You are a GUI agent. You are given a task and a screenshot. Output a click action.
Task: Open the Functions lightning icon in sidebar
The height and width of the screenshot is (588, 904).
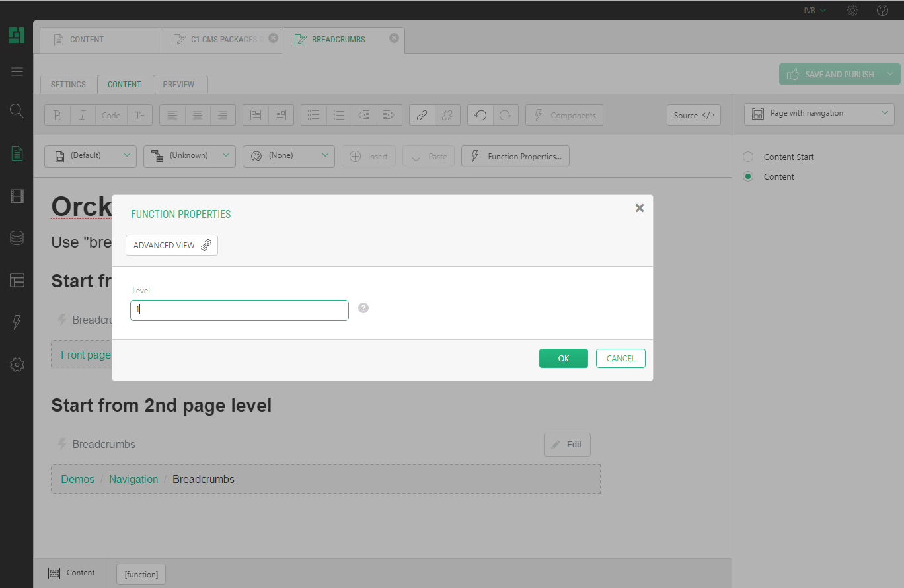coord(17,322)
